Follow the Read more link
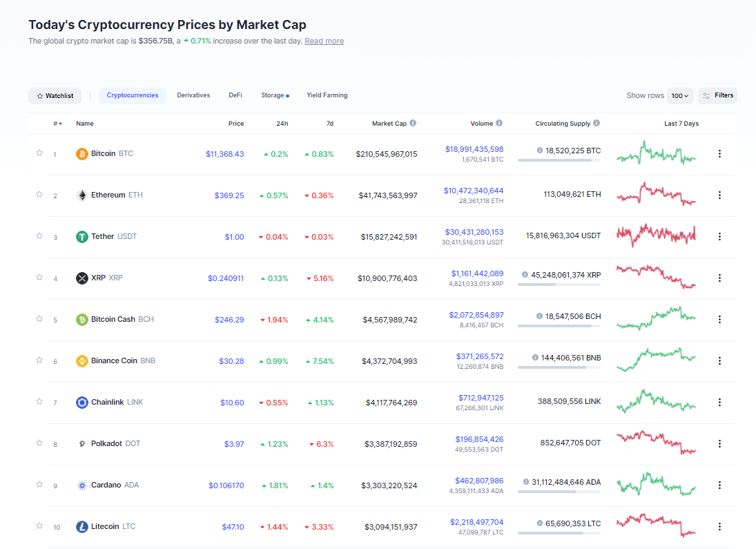The image size is (756, 549). pyautogui.click(x=324, y=41)
